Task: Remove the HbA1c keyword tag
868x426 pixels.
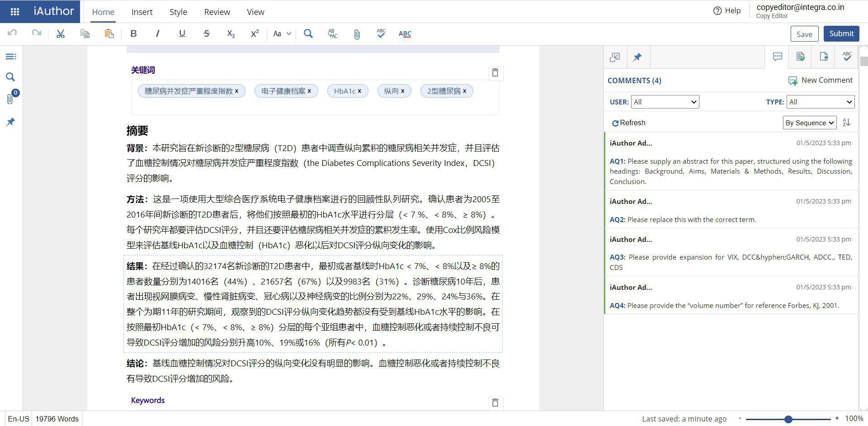Action: point(359,91)
